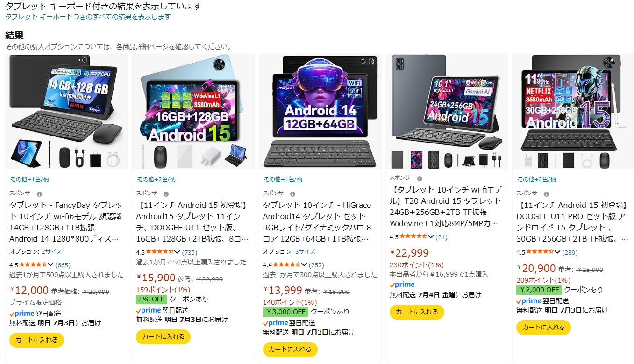The height and width of the screenshot is (364, 634).
Task: Open DOOGEE 16GB+128GB Android 15 product image
Action: pos(193,112)
